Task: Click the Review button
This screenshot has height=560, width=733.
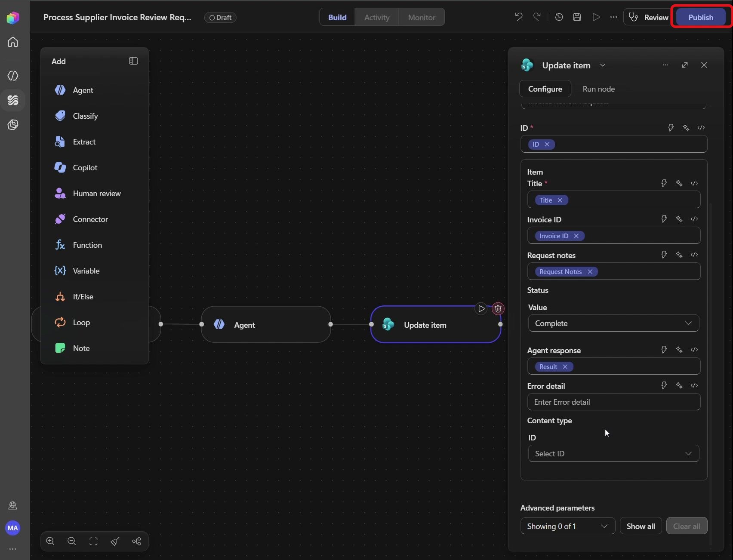Action: [648, 17]
